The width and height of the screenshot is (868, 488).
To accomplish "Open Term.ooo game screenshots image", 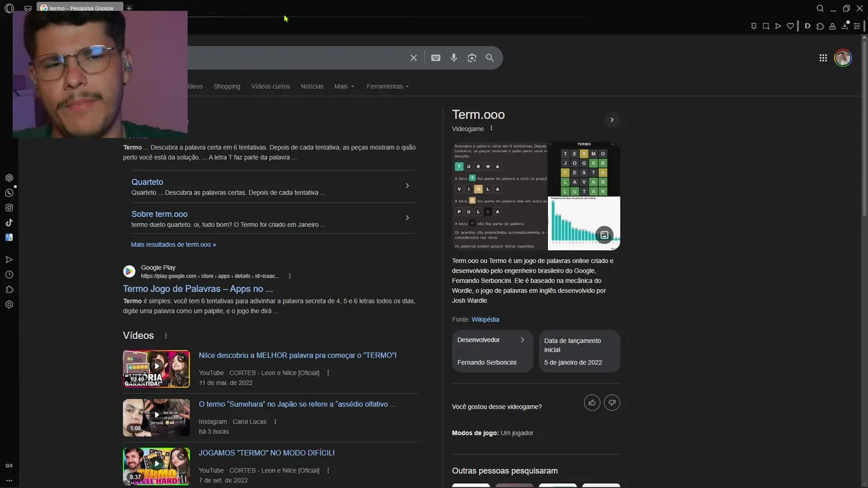I will (536, 196).
